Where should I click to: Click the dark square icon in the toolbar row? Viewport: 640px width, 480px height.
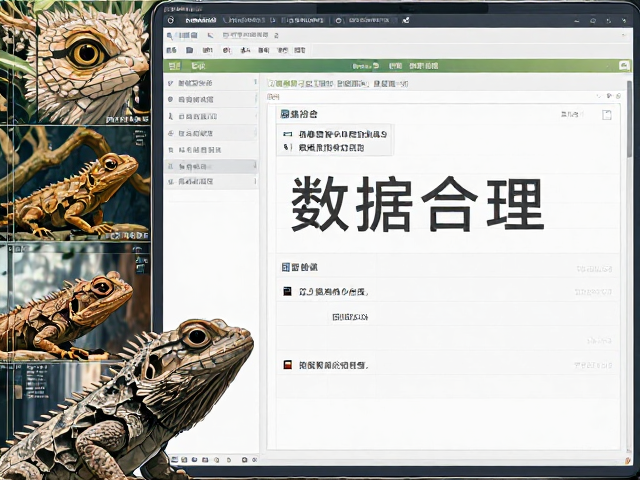[x=189, y=50]
